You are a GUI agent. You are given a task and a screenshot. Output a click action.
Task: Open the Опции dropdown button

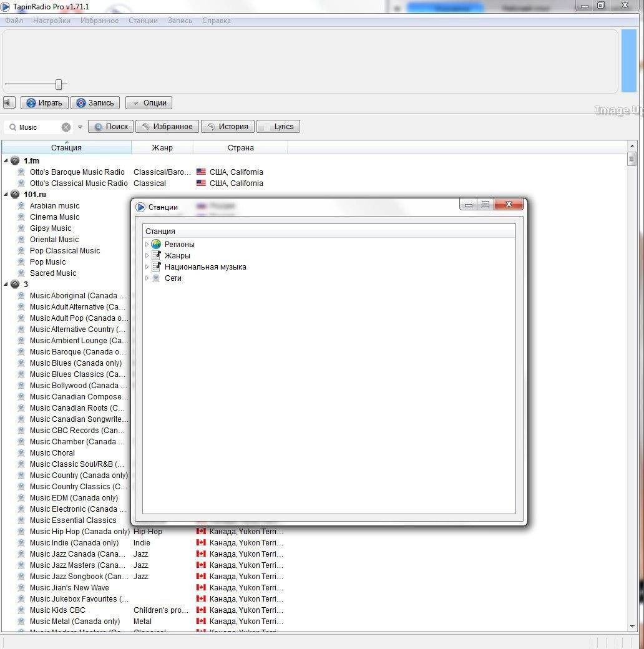(149, 102)
